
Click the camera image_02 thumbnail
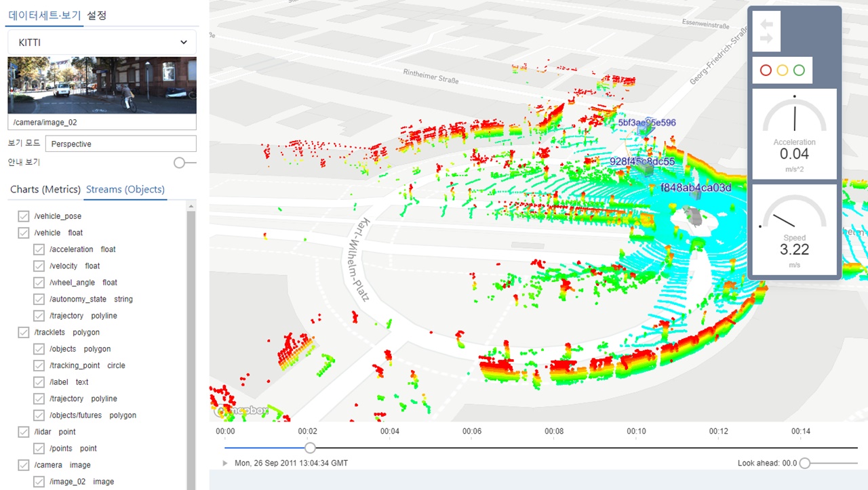point(102,85)
